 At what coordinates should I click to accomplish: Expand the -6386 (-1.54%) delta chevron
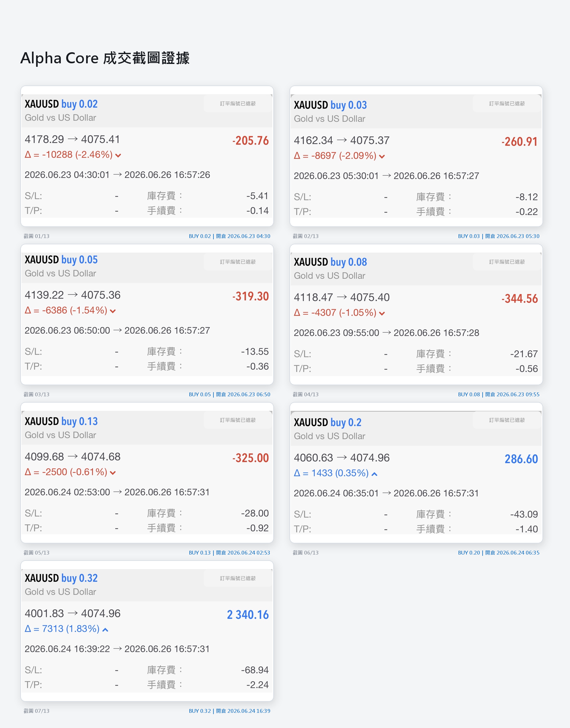coord(113,311)
